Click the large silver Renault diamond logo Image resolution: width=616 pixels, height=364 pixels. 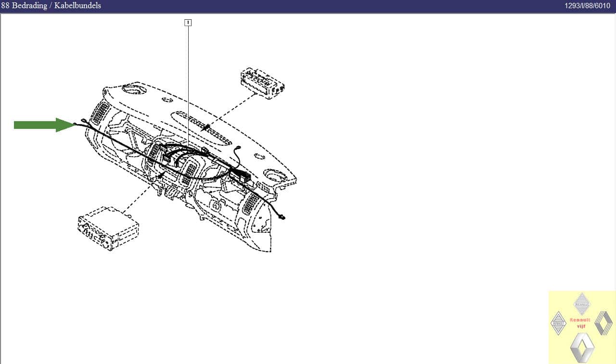(582, 348)
